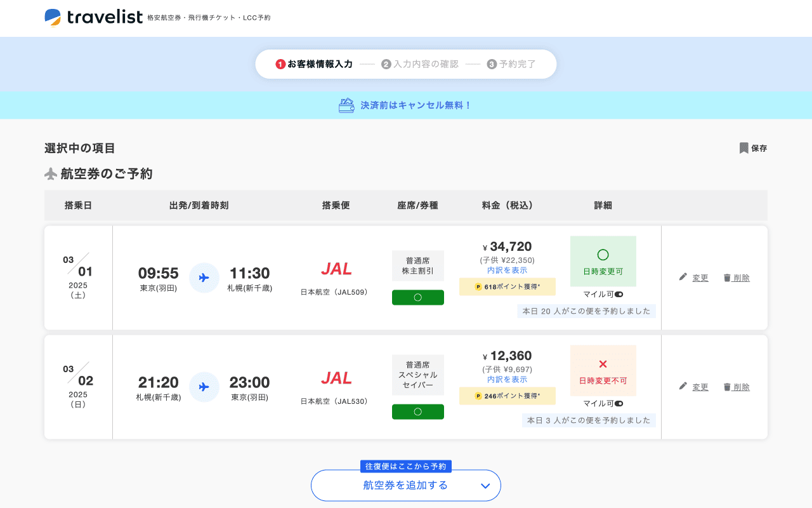The image size is (812, 508).
Task: Click 決済前はキャンセル無料！ banner text
Action: pos(416,105)
